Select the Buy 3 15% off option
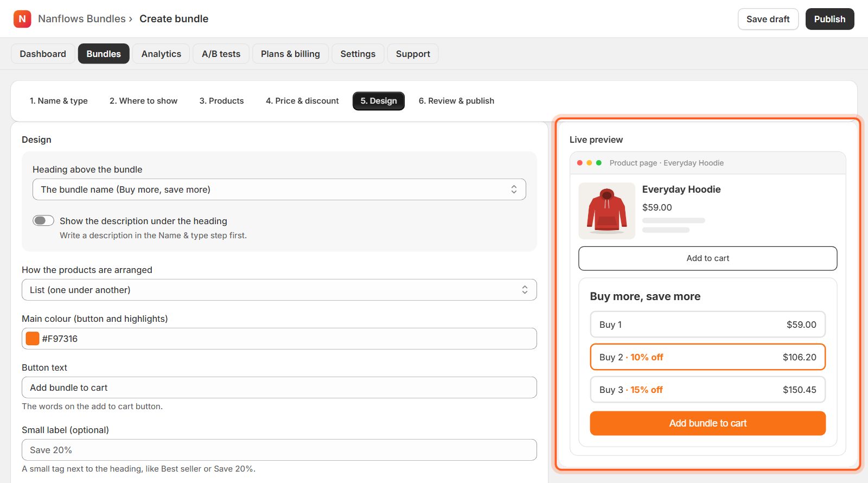This screenshot has width=868, height=483. (707, 390)
